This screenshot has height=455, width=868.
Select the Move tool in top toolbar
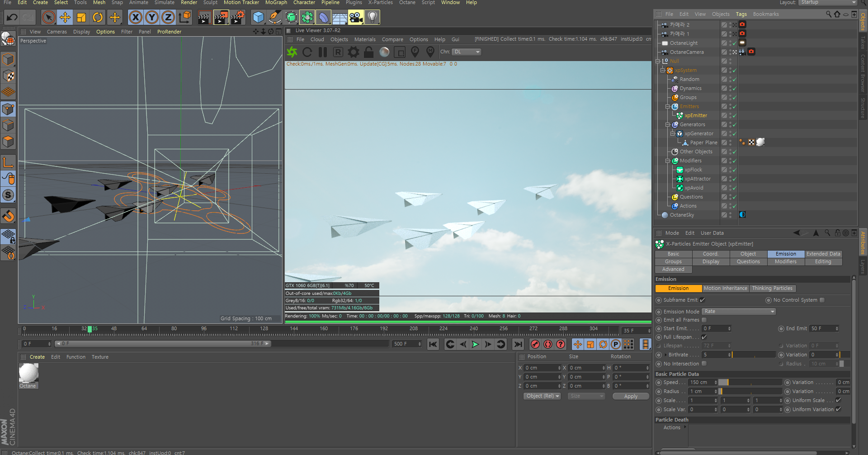coord(65,18)
